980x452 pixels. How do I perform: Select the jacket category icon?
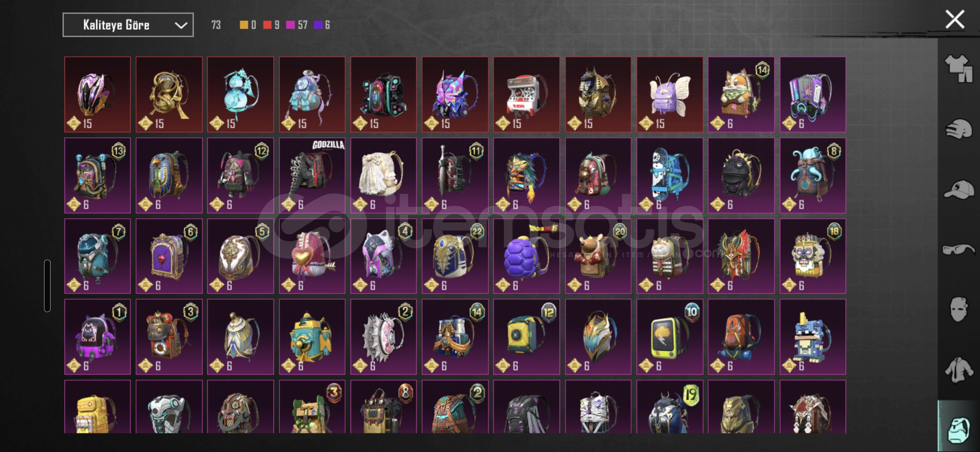(x=958, y=370)
